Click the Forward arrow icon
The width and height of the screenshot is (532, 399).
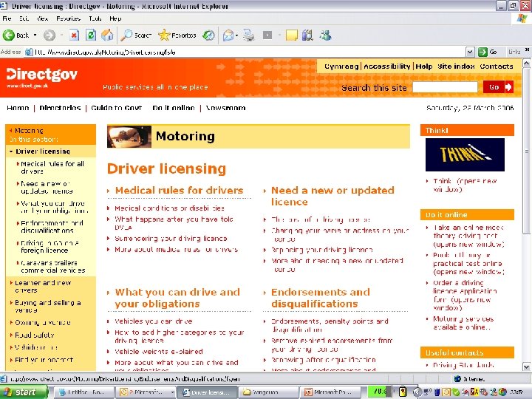[50, 35]
